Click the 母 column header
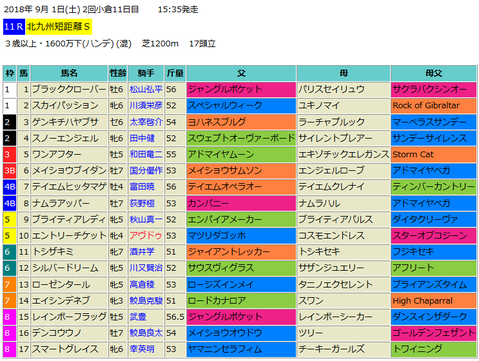 point(344,73)
